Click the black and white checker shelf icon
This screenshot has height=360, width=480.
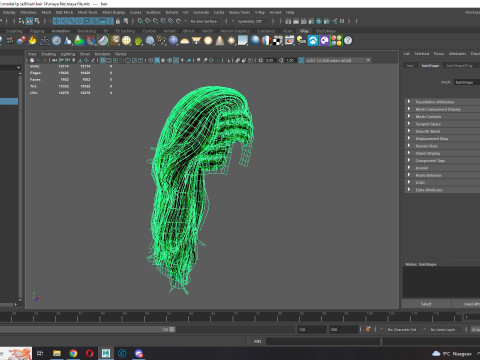pos(278,41)
